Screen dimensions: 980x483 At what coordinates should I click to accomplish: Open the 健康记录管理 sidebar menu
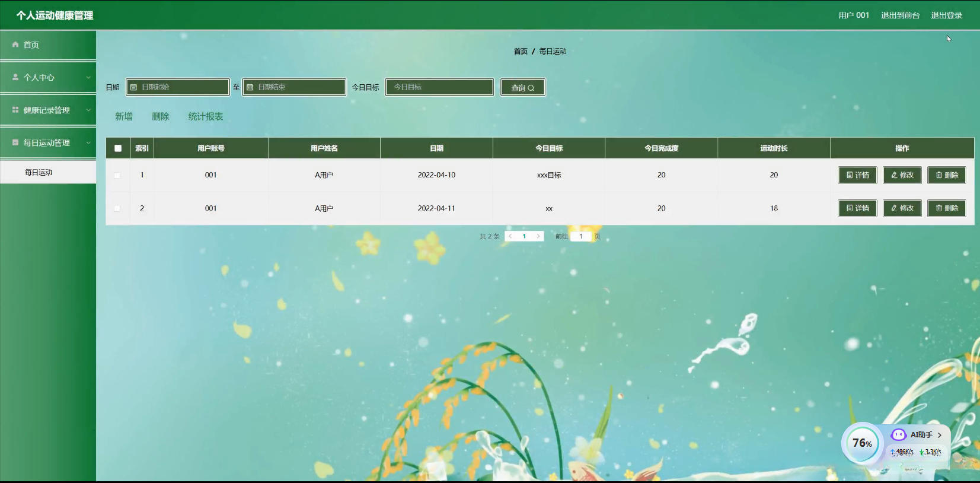[x=48, y=110]
